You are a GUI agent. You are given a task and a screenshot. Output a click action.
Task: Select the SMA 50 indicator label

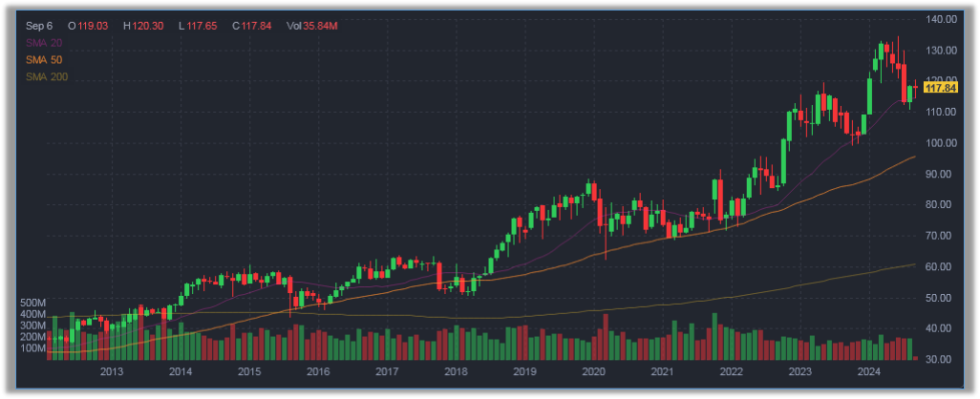pyautogui.click(x=43, y=60)
